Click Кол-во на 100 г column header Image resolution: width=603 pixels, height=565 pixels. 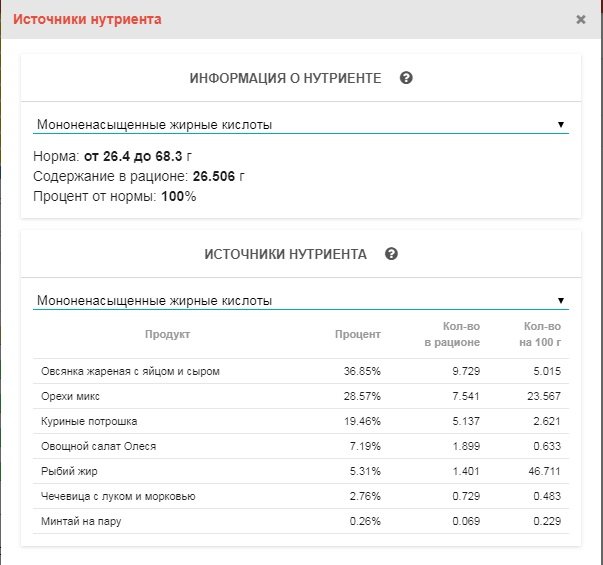point(541,335)
